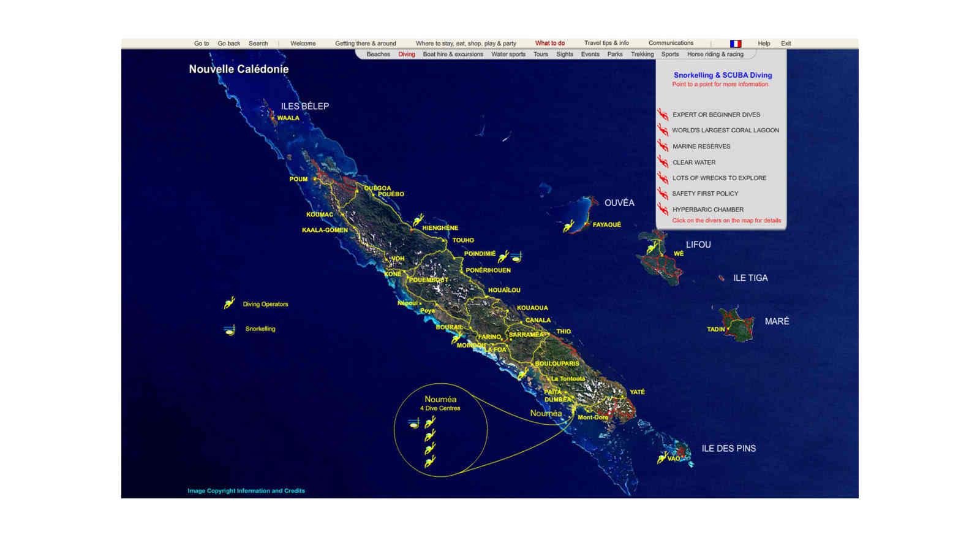Open Horse riding & racing tab
The image size is (980, 537).
click(715, 54)
